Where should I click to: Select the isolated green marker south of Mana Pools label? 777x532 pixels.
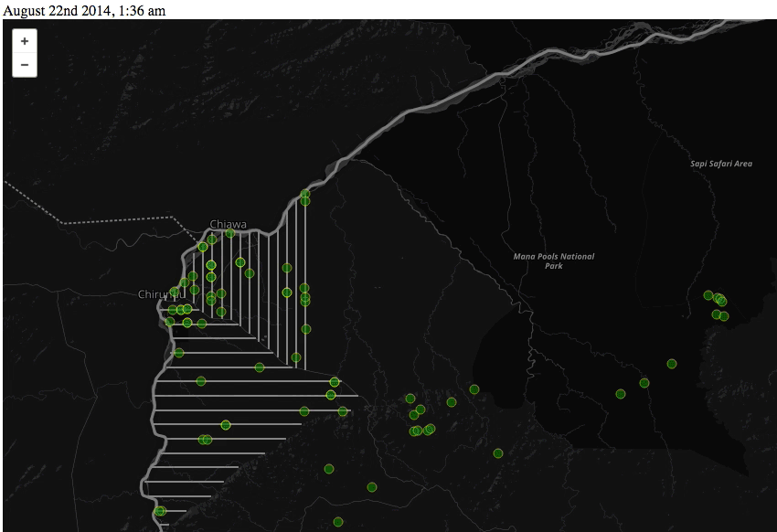tap(498, 453)
